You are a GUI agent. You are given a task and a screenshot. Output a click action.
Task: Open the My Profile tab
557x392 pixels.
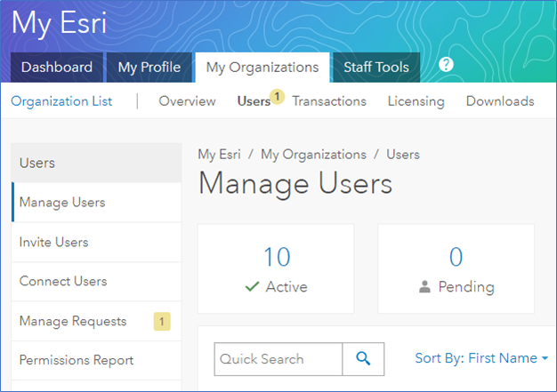(149, 68)
